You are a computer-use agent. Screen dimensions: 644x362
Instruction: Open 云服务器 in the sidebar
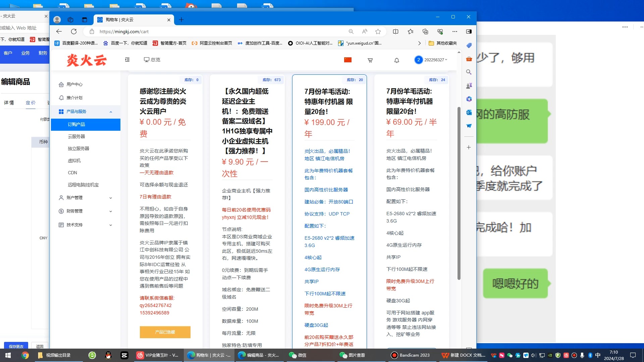coord(76,137)
